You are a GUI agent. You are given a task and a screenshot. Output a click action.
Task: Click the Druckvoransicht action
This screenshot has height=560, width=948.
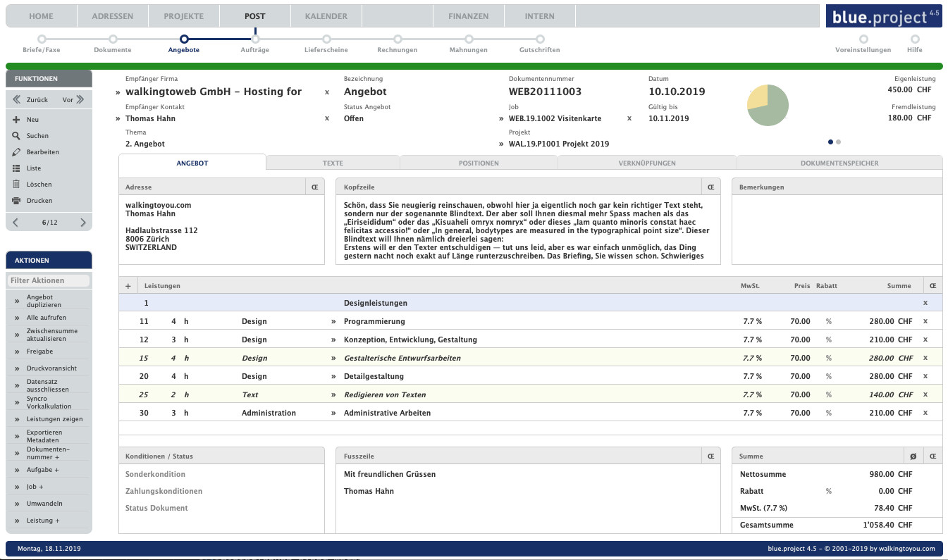51,368
